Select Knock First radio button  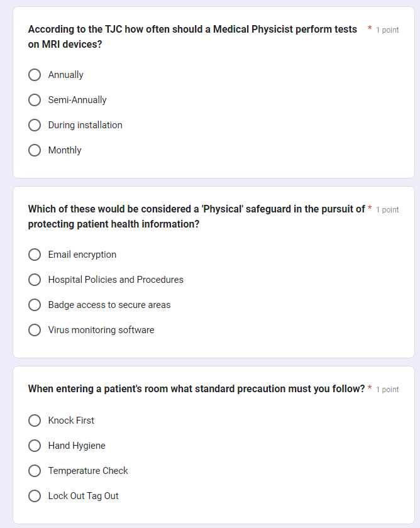click(x=35, y=421)
